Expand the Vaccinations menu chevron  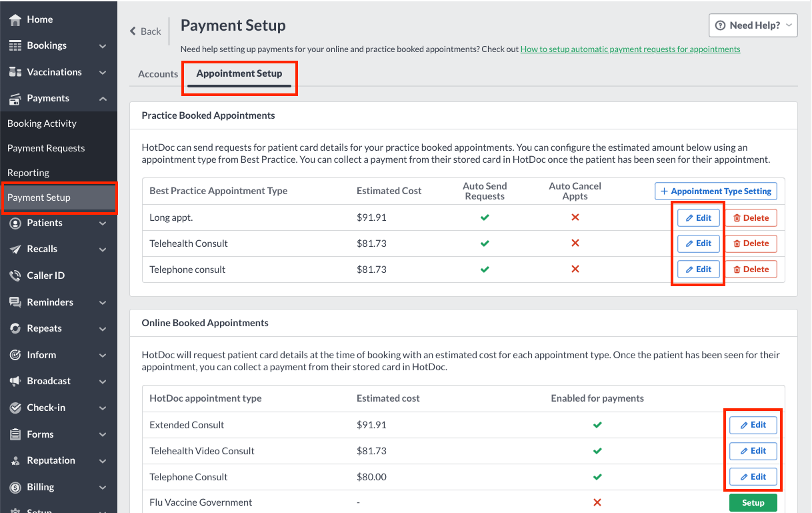pyautogui.click(x=103, y=72)
